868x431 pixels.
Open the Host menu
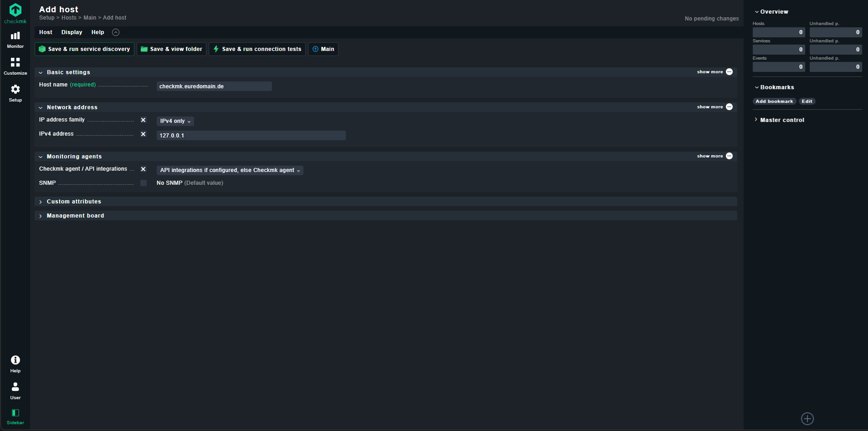(x=46, y=32)
